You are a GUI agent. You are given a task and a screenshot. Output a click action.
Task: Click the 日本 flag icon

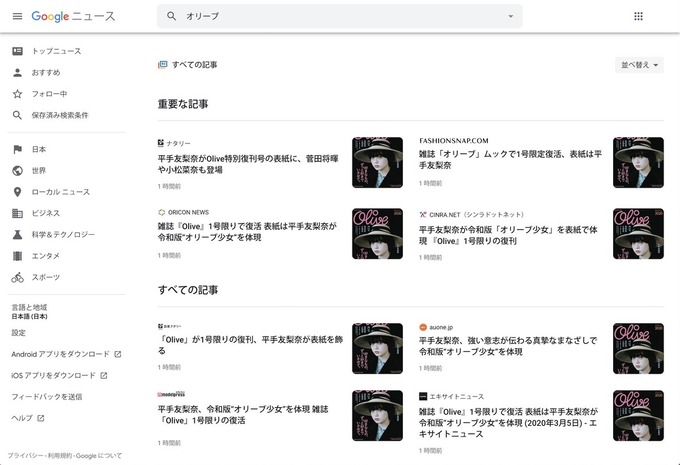point(17,149)
